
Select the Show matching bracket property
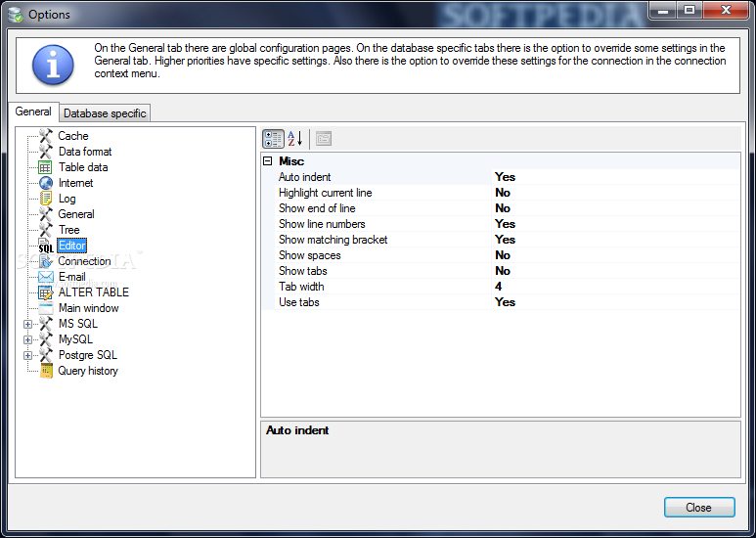pos(334,240)
